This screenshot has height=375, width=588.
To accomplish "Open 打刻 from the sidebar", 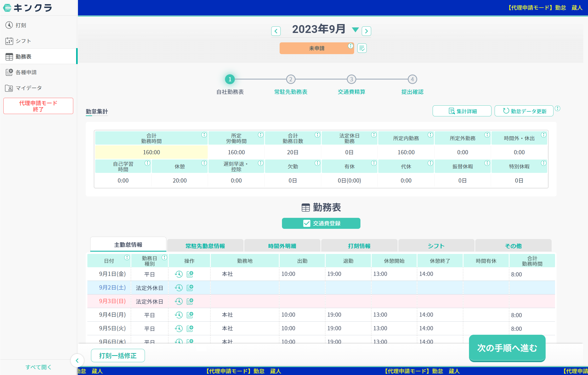I will 21,25.
